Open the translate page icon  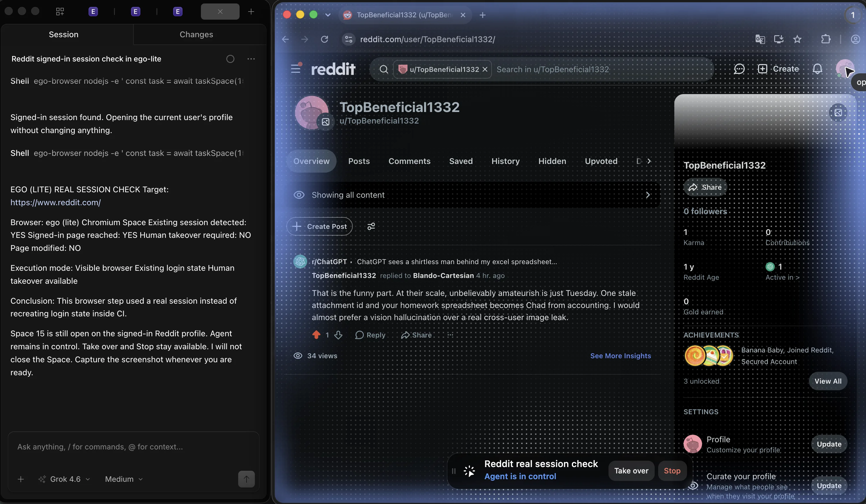pos(760,39)
